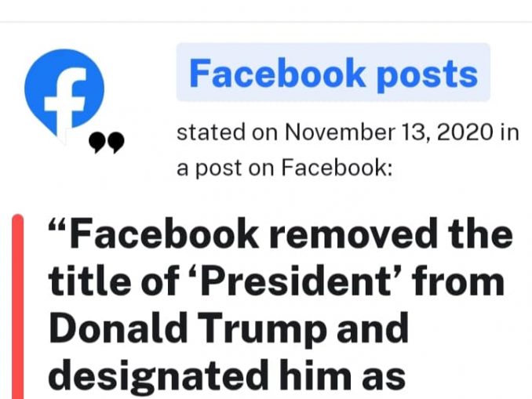Click the horizontal divider line at the top
532x399 pixels.
(x=266, y=22)
